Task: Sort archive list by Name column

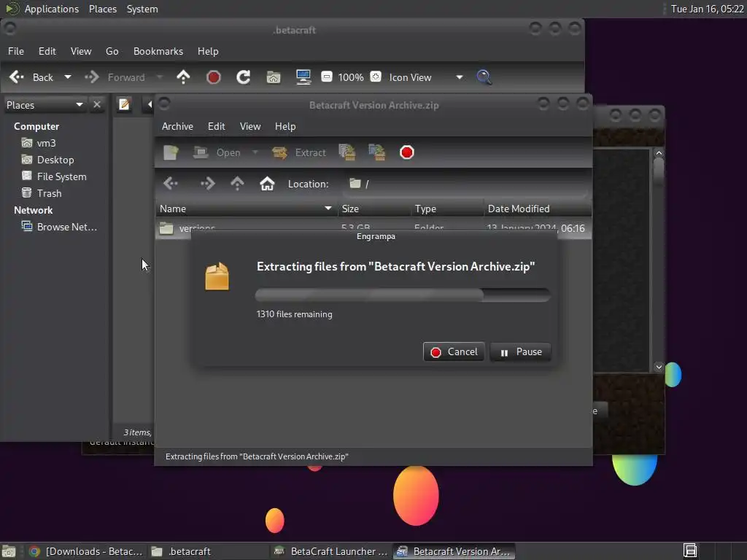Action: 246,209
